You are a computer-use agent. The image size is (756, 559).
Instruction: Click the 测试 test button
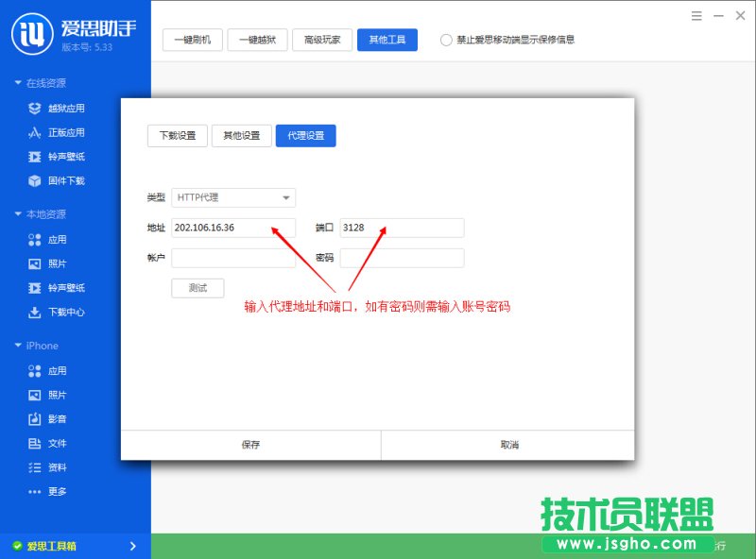[198, 288]
